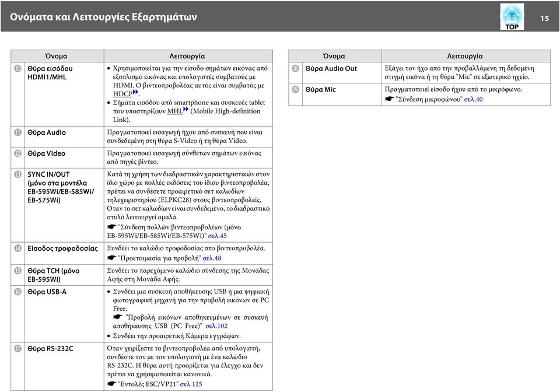Open the MHL glossary arrow icon
The height and width of the screenshot is (392, 560).
click(x=185, y=109)
